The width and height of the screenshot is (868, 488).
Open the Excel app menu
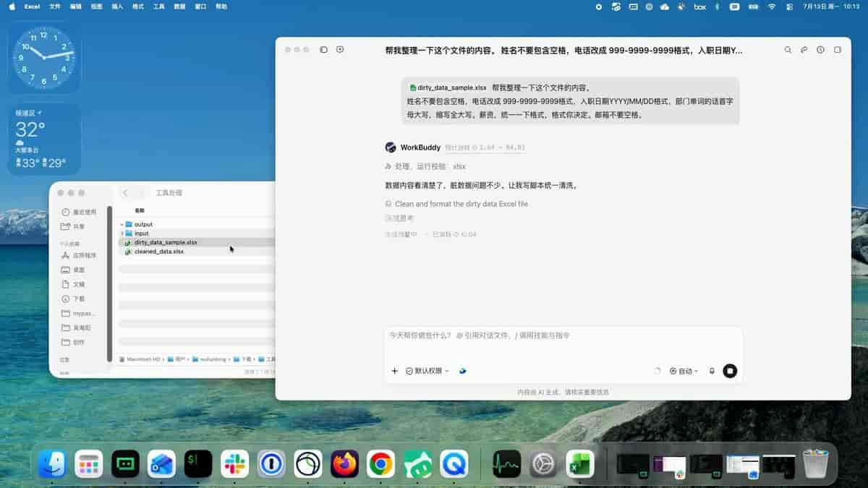[32, 7]
